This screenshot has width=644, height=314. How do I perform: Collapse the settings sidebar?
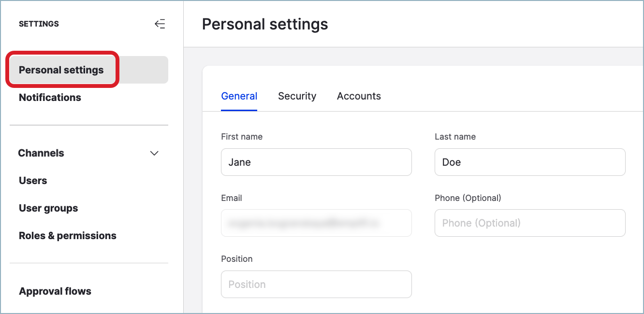[160, 24]
